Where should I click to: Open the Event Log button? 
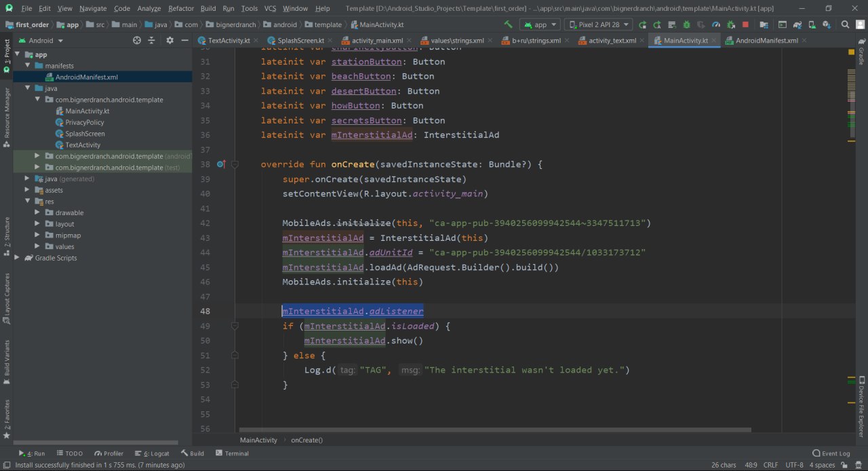(831, 453)
